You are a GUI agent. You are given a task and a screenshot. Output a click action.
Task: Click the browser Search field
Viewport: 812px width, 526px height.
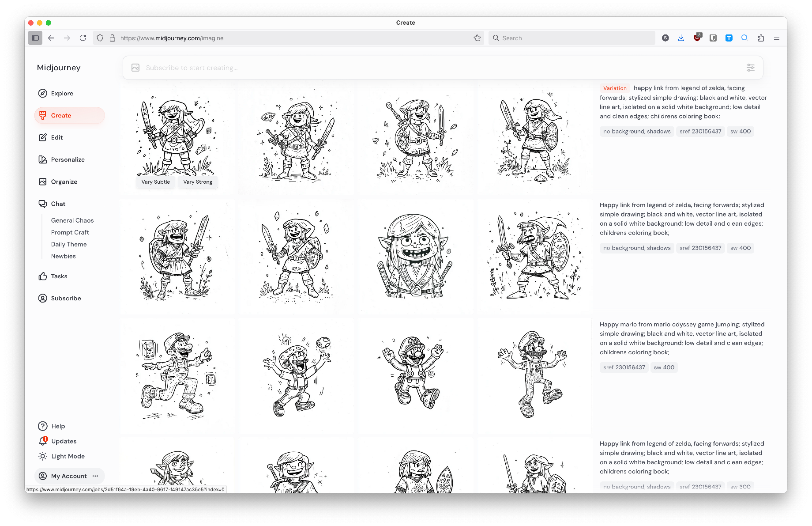[x=571, y=38]
